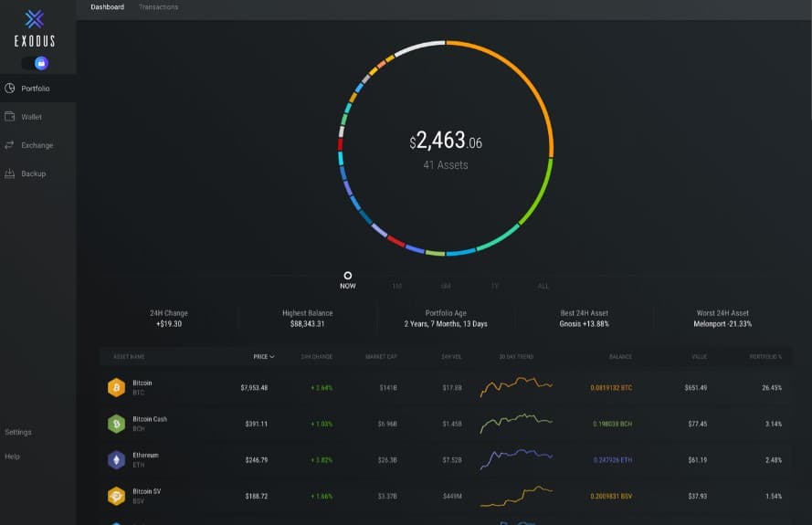
Task: Open Help in the sidebar
Action: [x=13, y=457]
